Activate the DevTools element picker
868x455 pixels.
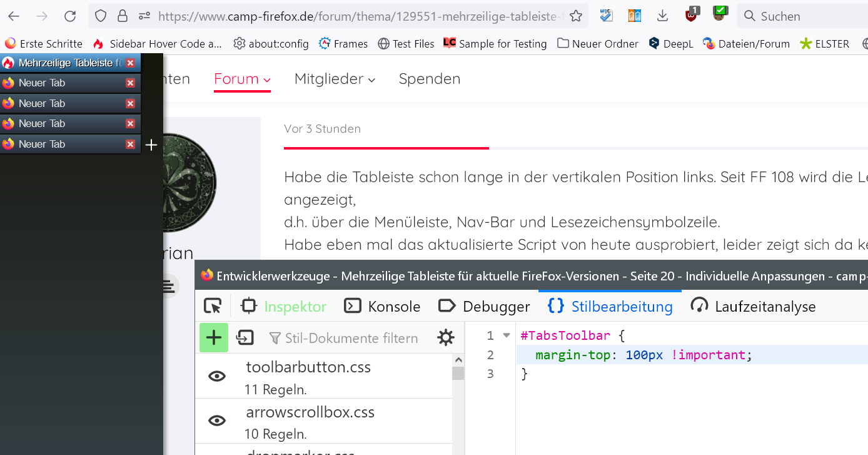pos(213,306)
